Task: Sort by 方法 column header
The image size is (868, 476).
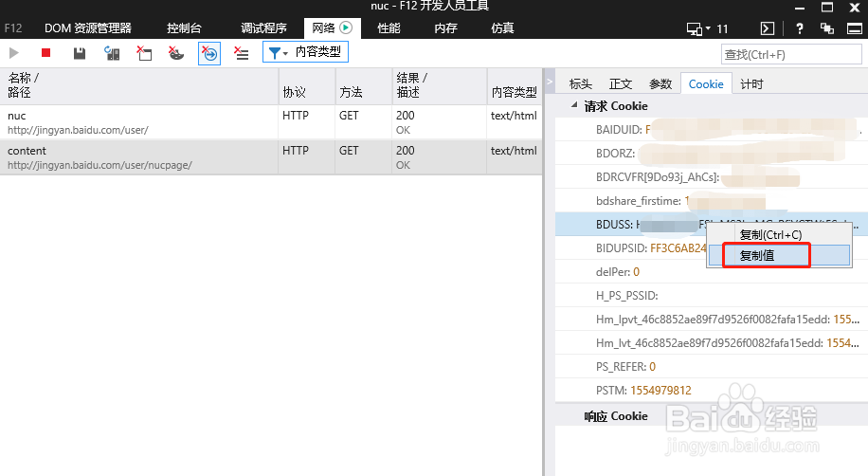Action: tap(363, 86)
